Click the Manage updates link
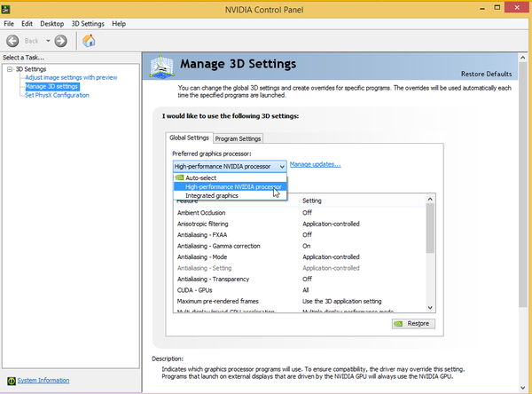Viewport: 532px width, 394px height. [315, 164]
